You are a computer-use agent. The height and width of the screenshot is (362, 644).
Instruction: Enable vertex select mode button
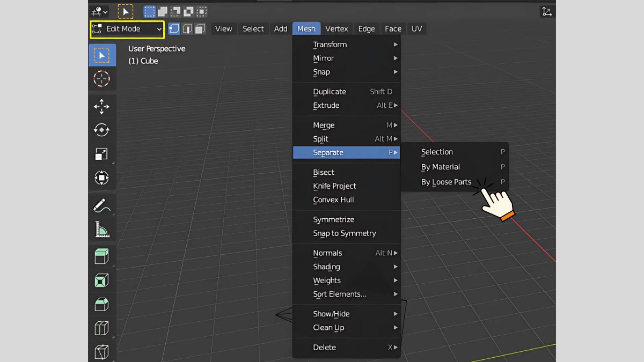174,29
